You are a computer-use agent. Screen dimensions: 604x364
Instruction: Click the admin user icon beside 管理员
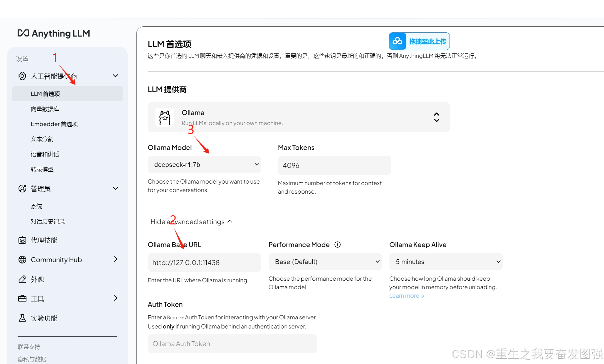tap(22, 189)
